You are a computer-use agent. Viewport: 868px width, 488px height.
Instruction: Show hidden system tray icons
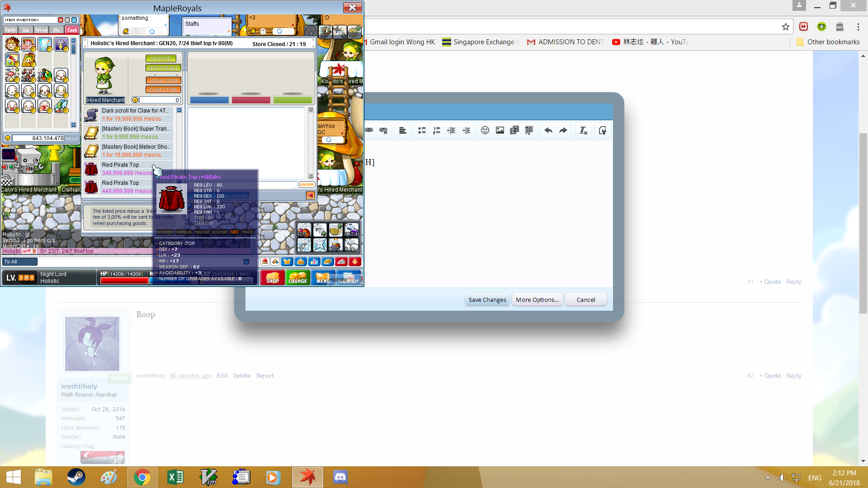(768, 478)
